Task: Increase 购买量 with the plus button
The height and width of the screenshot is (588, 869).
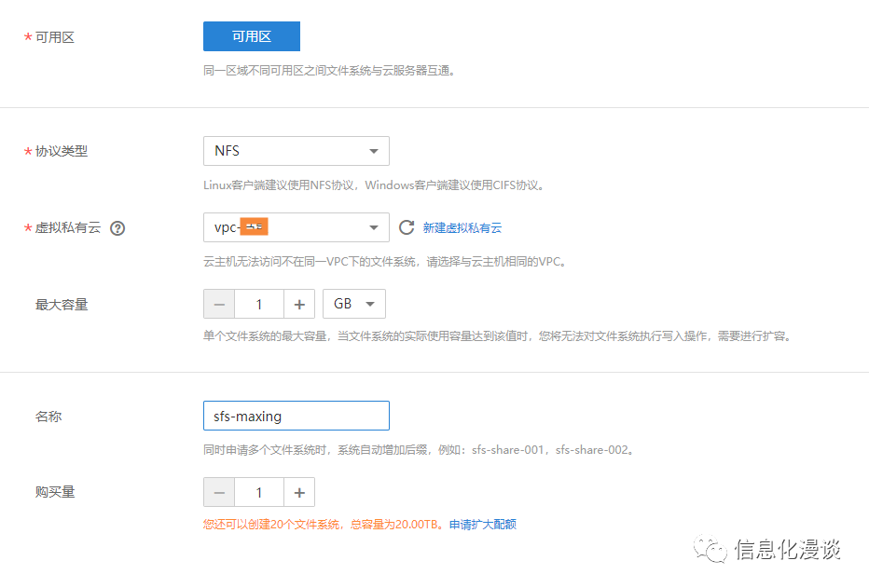Action: tap(299, 492)
